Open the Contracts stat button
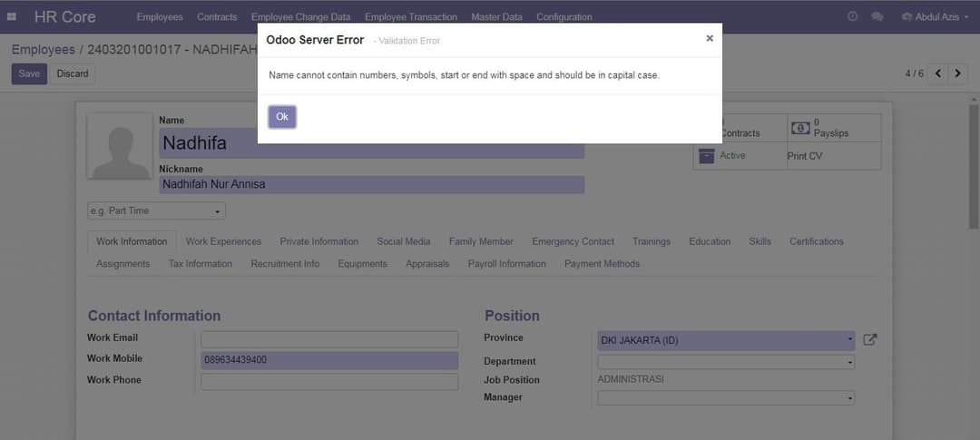 pos(740,128)
